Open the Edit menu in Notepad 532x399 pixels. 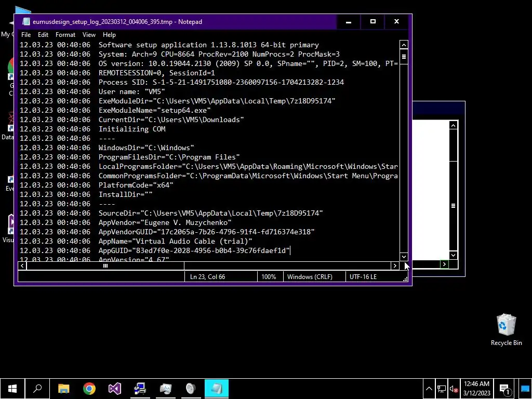point(43,35)
